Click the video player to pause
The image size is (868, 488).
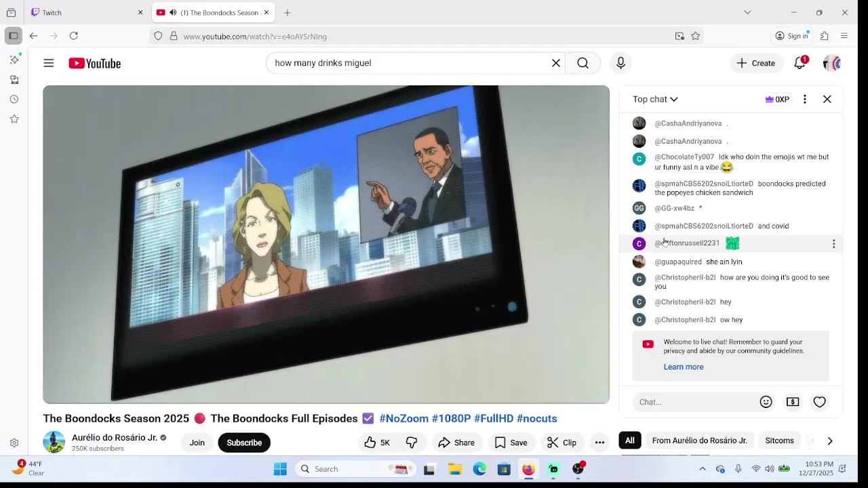(326, 244)
